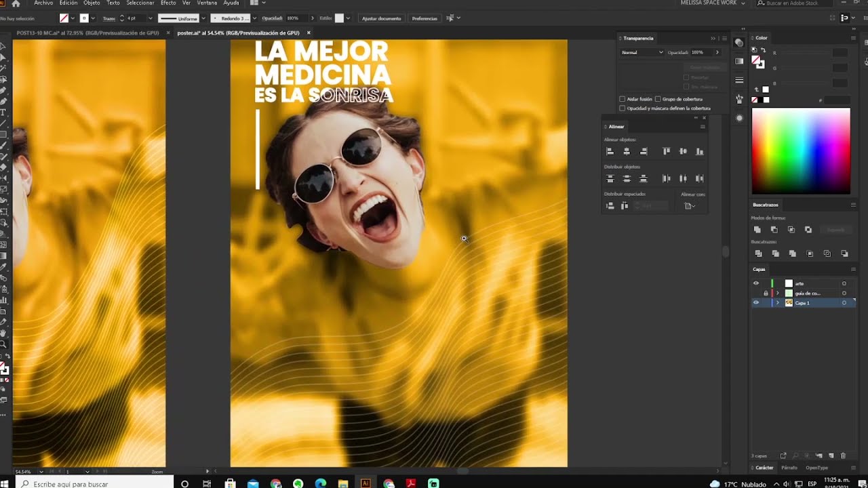Click fill color swatch in control bar
The height and width of the screenshot is (488, 868).
pos(64,18)
